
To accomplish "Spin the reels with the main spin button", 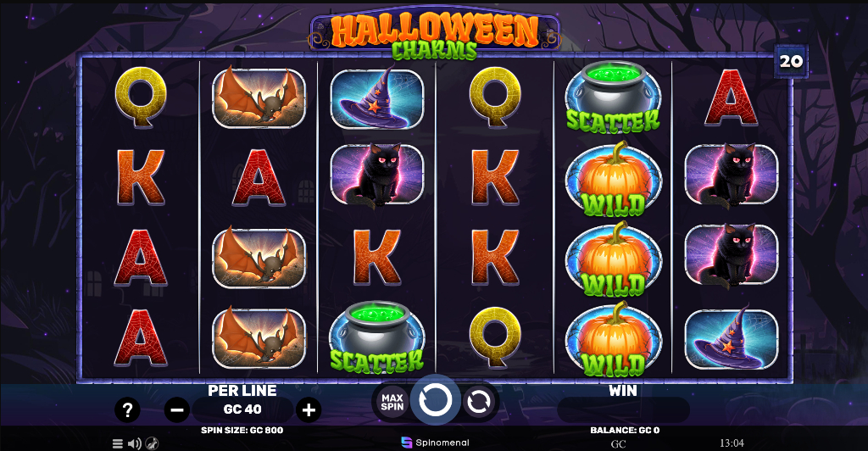I will pyautogui.click(x=435, y=400).
